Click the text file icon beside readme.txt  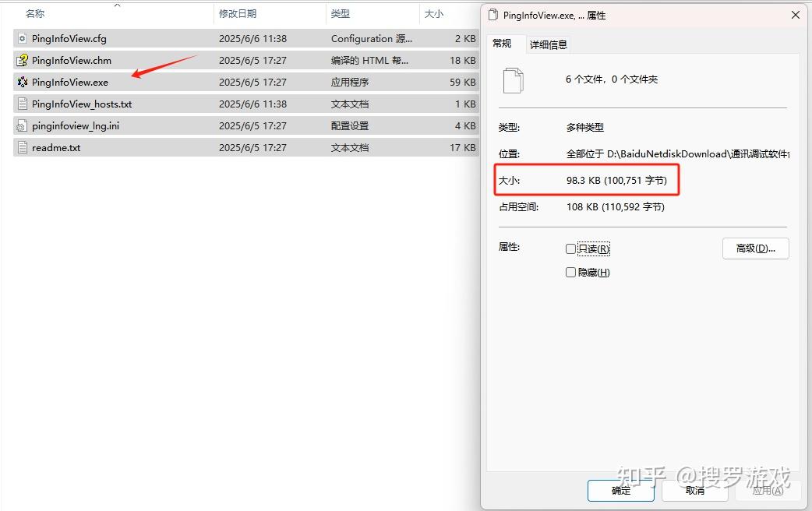pyautogui.click(x=22, y=147)
